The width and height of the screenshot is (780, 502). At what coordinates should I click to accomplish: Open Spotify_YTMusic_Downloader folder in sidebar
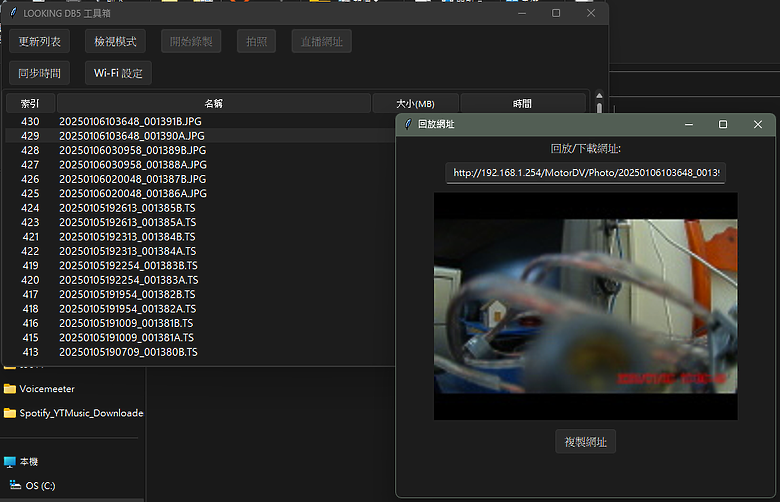coord(81,413)
